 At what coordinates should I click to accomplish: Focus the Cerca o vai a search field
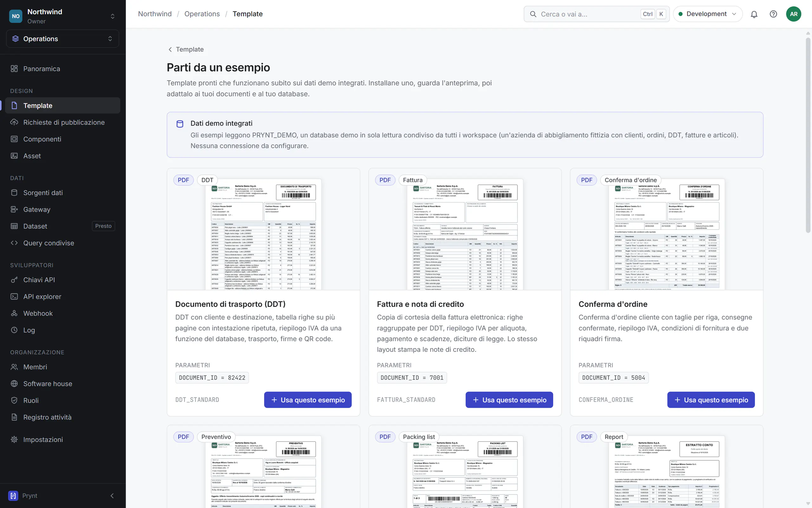(x=597, y=14)
